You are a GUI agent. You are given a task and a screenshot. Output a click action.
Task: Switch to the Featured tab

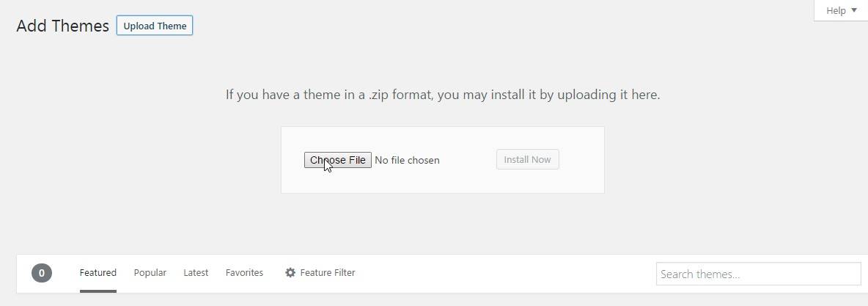98,273
